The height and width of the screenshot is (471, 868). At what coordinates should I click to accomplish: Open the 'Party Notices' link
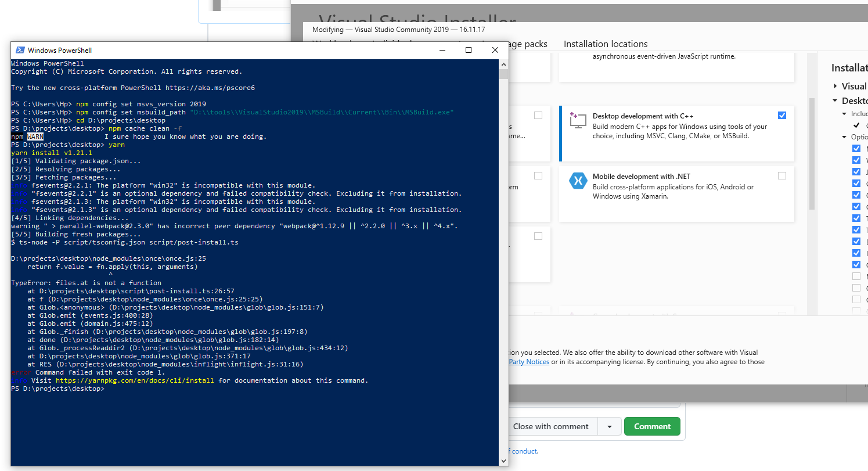click(529, 362)
